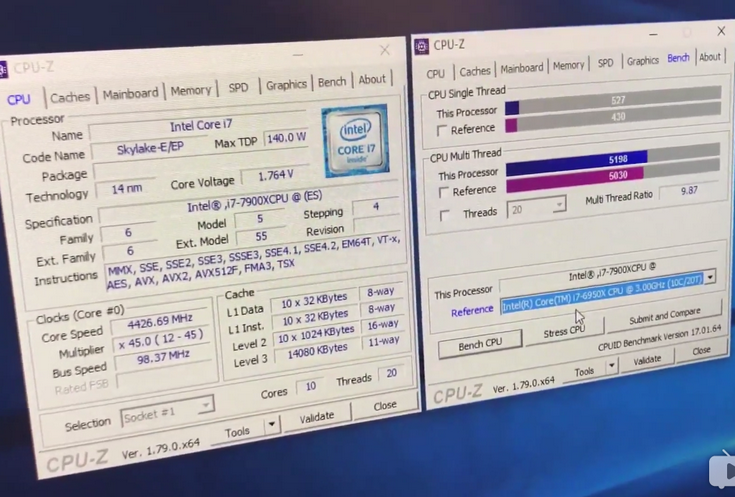Screen dimensions: 735x497
Task: Click Validate button in the Bench window
Action: (x=647, y=360)
